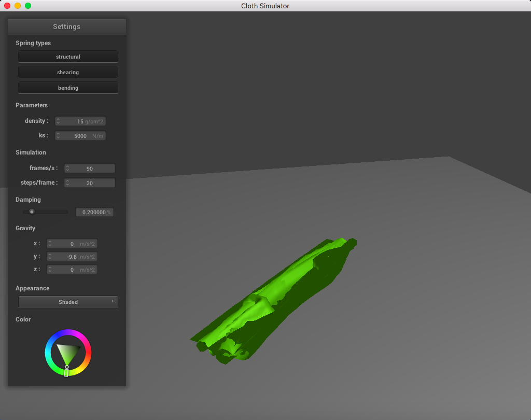Click the density value field showing 15
Image resolution: width=531 pixels, height=420 pixels.
80,121
